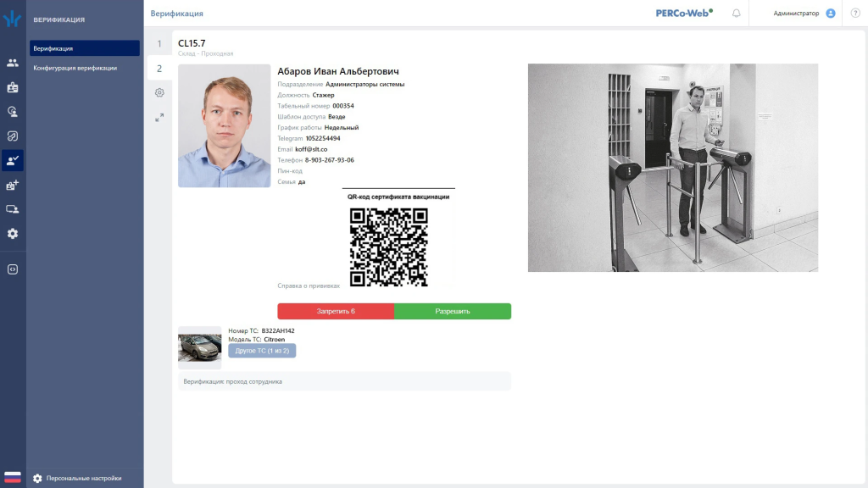This screenshot has width=868, height=488.
Task: Expand the verification panel to fullscreen
Action: [x=159, y=117]
